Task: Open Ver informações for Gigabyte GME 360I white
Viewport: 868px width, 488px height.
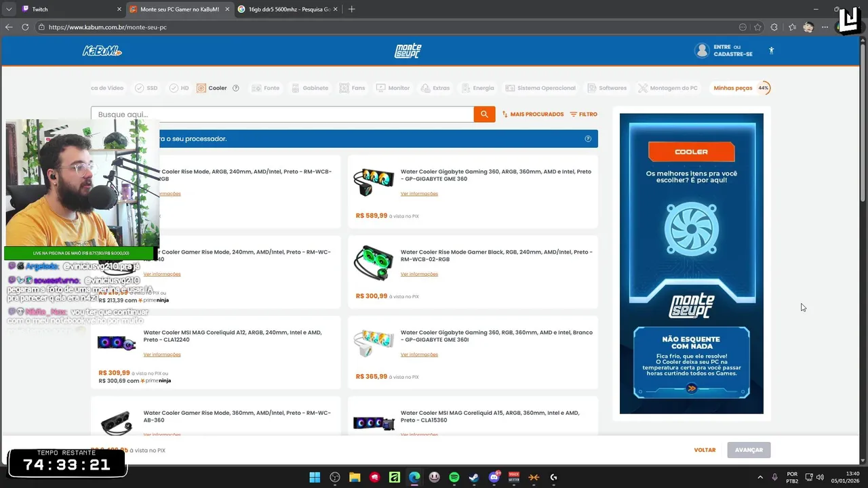Action: coord(419,354)
